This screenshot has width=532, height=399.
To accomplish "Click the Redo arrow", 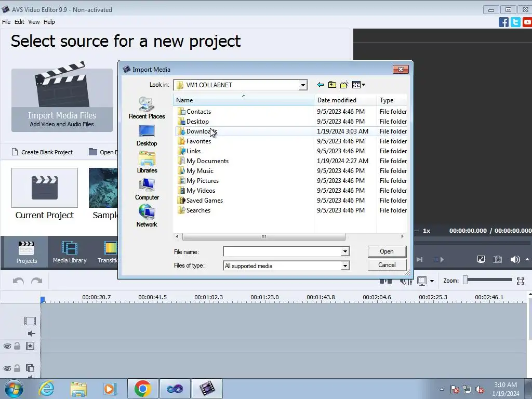I will (x=37, y=281).
